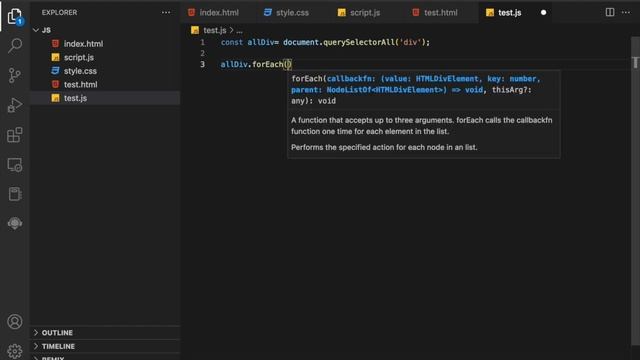
Task: Click the CSS icon of style.css in explorer
Action: (x=56, y=71)
